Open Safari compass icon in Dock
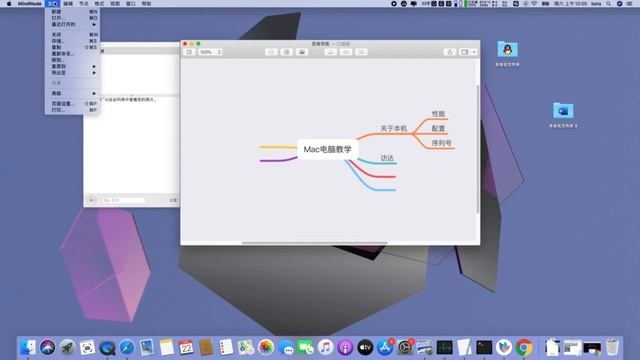Screen dimensions: 640x360 [127, 347]
